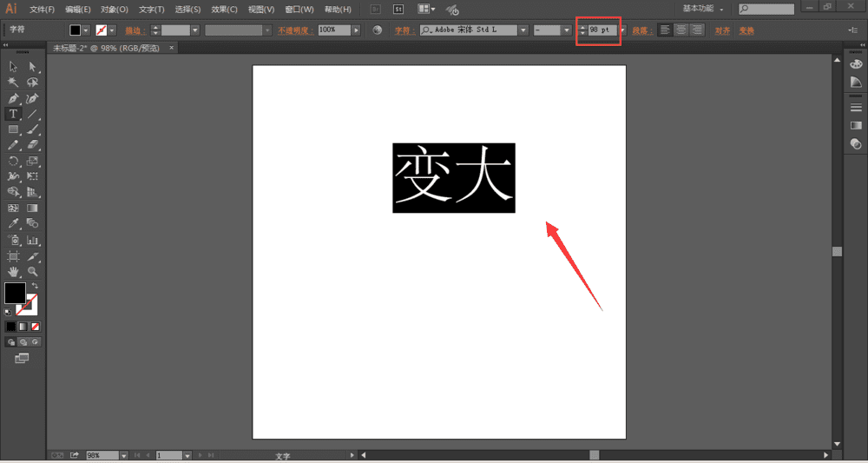Select the Perspective Grid tool
The width and height of the screenshot is (868, 463).
point(33,192)
